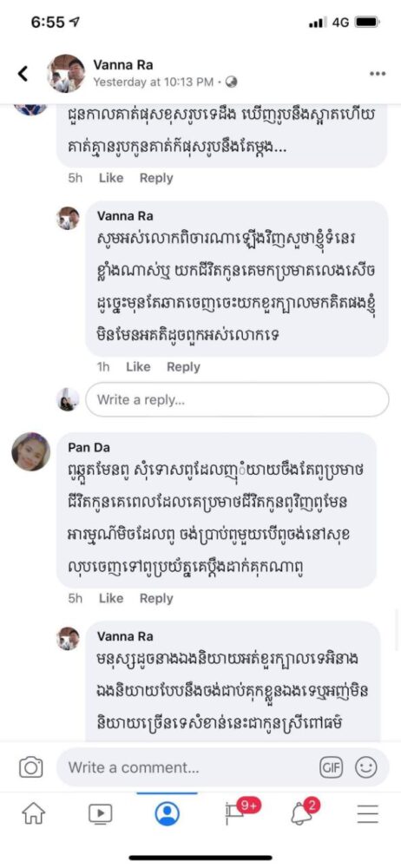Viewport: 401px width, 868px height.
Task: Reply to Vanna Ra's 1h comment
Action: click(183, 367)
